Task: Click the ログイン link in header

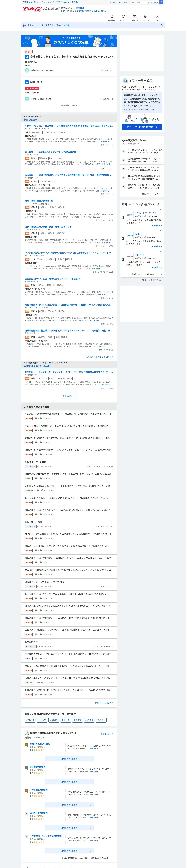Action: (65, 11)
